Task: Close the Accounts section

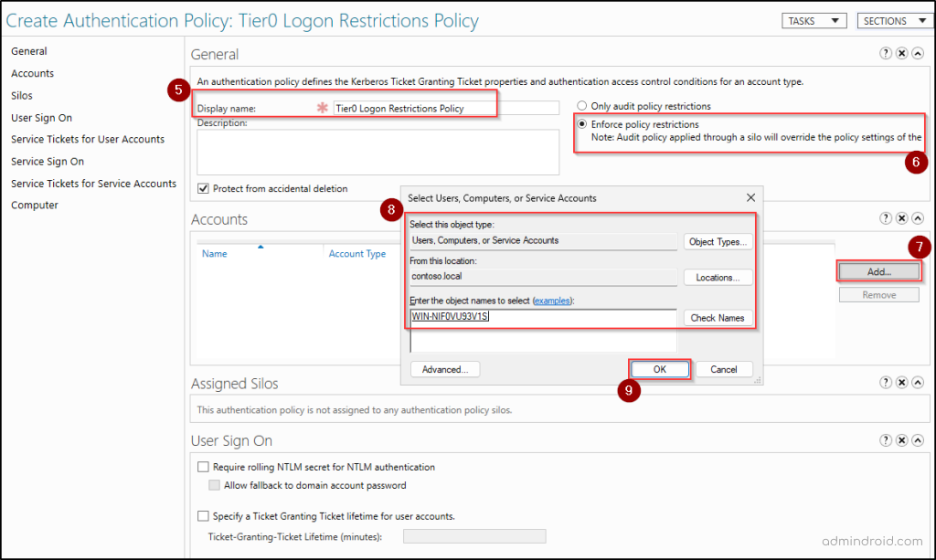Action: 902,218
